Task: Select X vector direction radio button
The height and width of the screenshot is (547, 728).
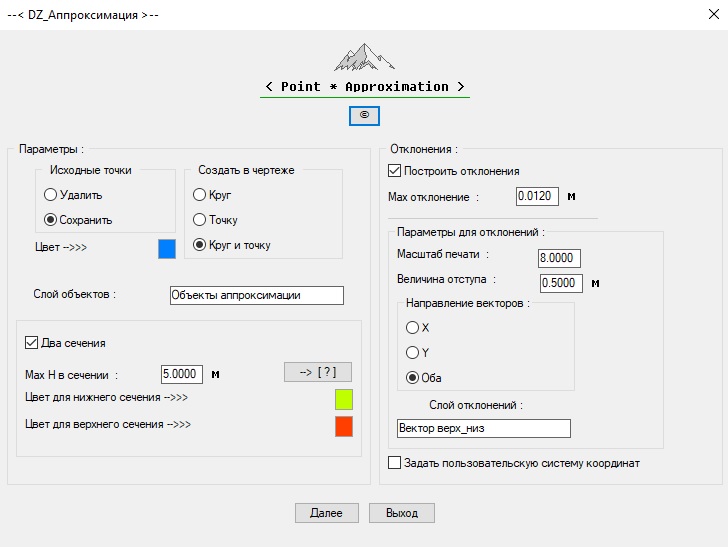Action: 412,327
